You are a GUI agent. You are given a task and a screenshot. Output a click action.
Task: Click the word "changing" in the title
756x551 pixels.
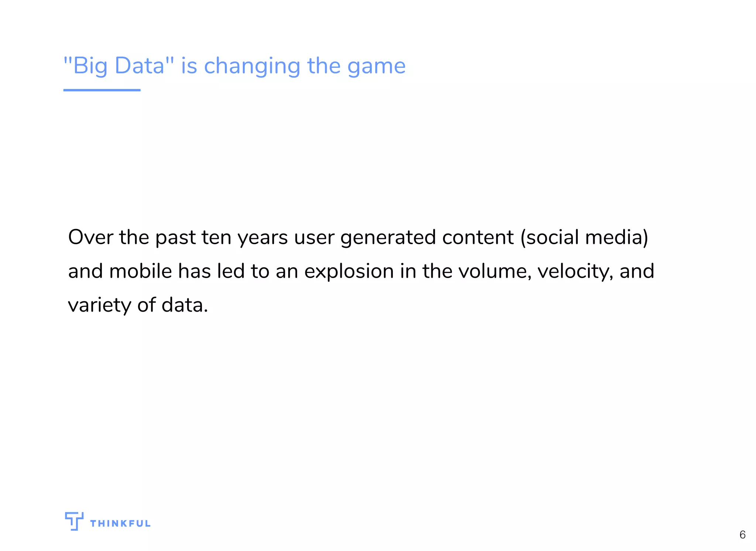pos(252,66)
